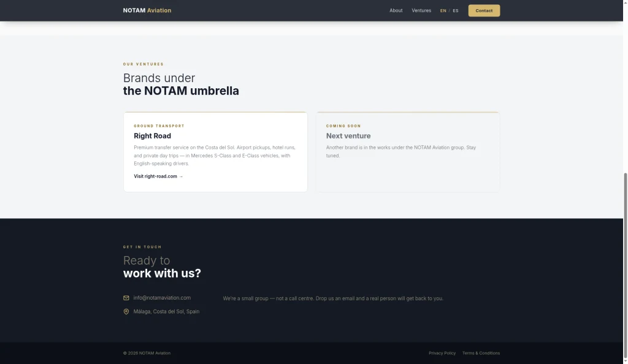Open the Terms & Conditions link

click(x=481, y=353)
